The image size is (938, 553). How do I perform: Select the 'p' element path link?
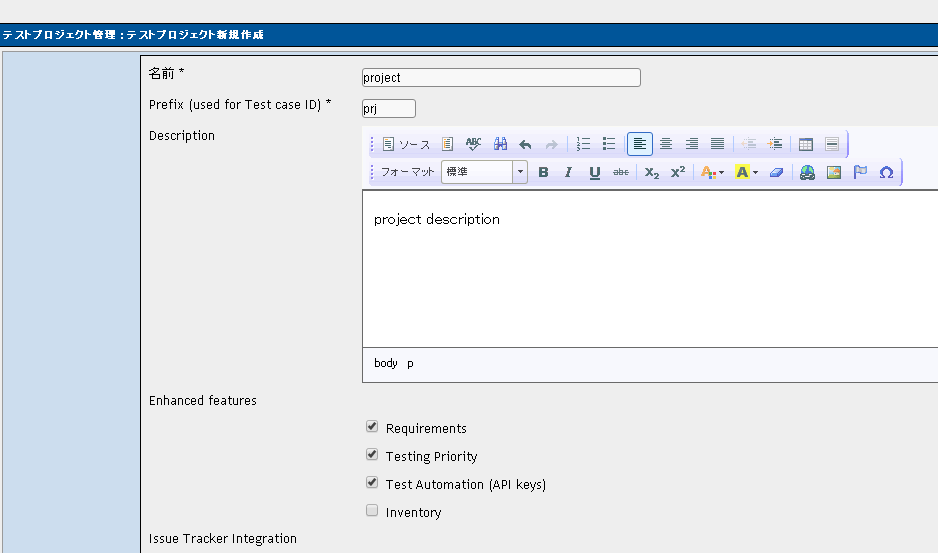tap(410, 363)
